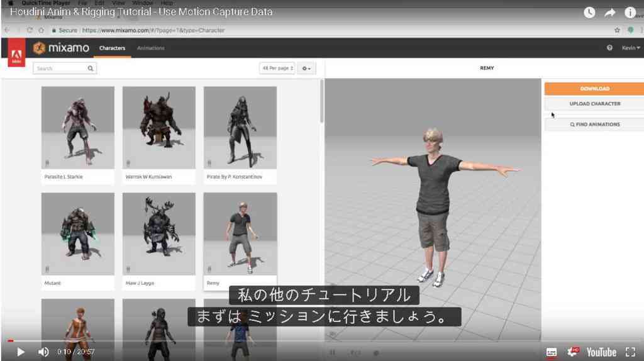Click the Watch Later clock icon
This screenshot has height=361, width=644.
click(589, 13)
